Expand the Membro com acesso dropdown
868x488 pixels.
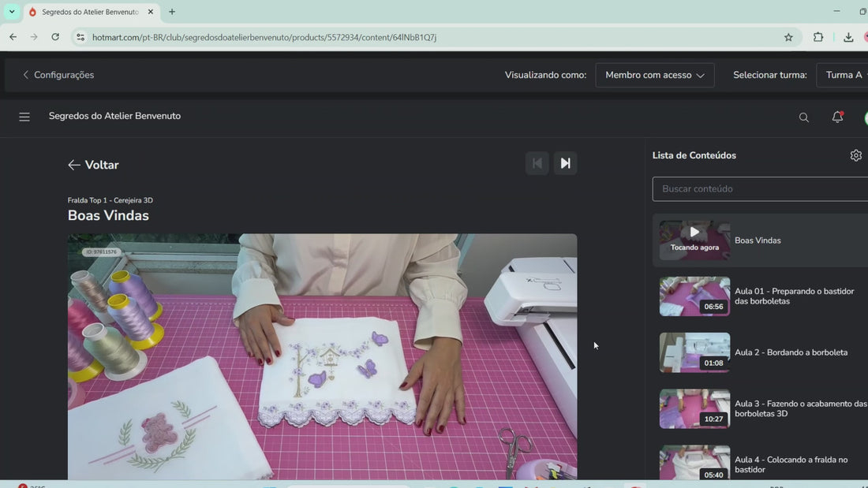(654, 75)
